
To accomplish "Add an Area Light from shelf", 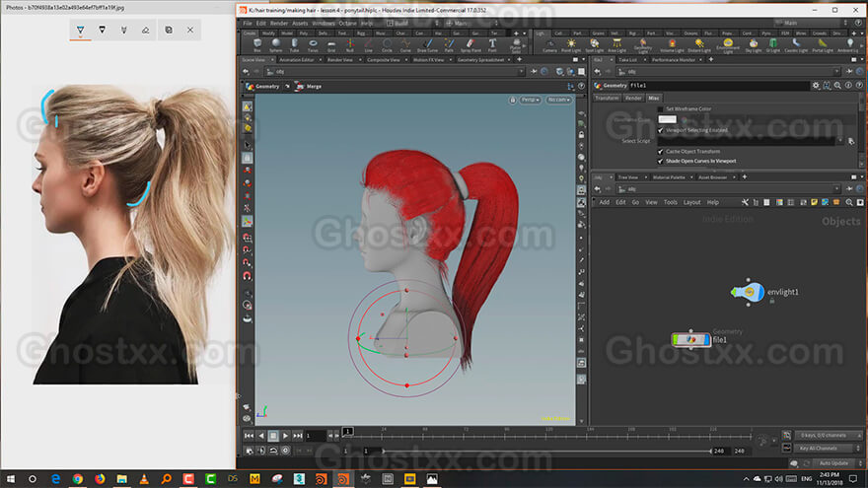I will pos(616,45).
